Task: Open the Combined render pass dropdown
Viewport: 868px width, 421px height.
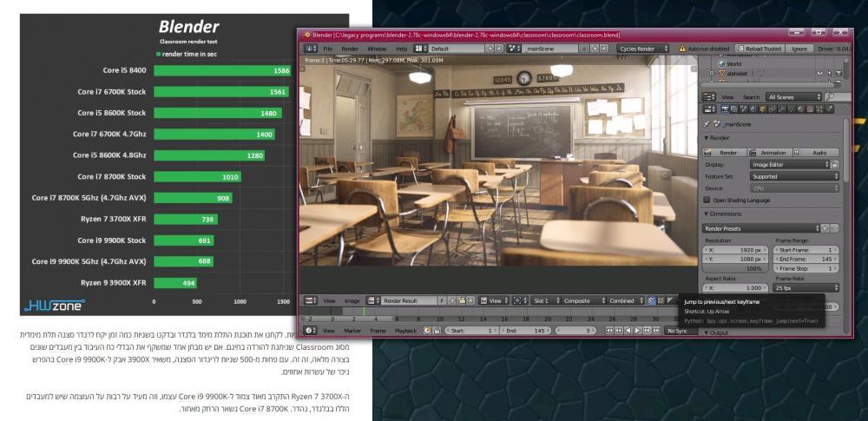Action: click(625, 301)
